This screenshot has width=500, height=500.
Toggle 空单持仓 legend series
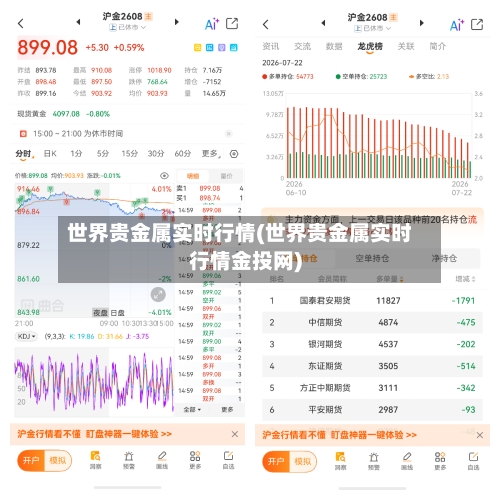click(x=361, y=77)
